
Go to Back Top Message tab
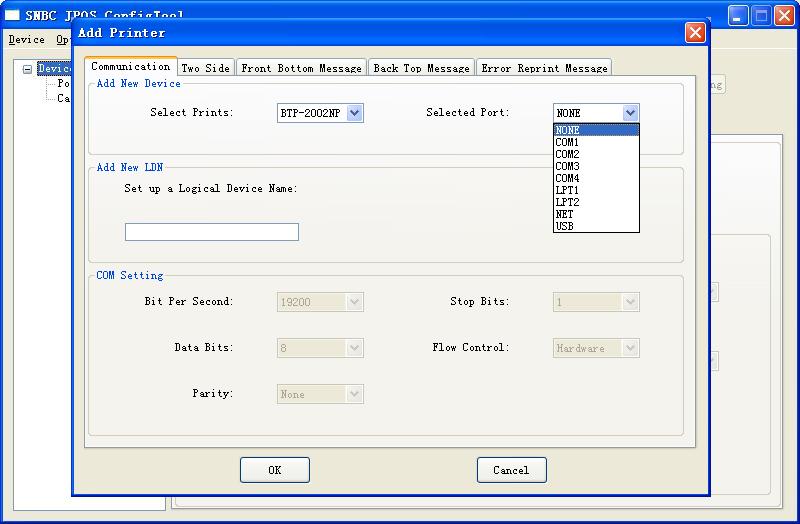point(421,68)
